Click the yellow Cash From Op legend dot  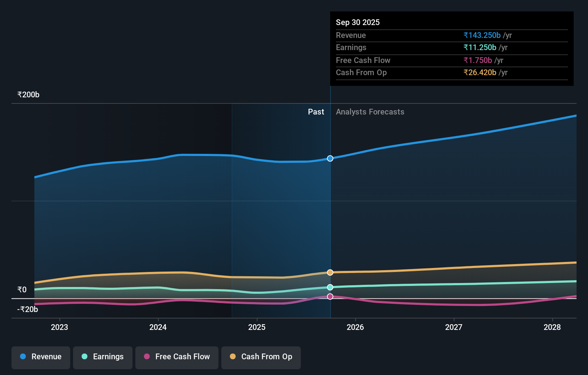point(233,357)
